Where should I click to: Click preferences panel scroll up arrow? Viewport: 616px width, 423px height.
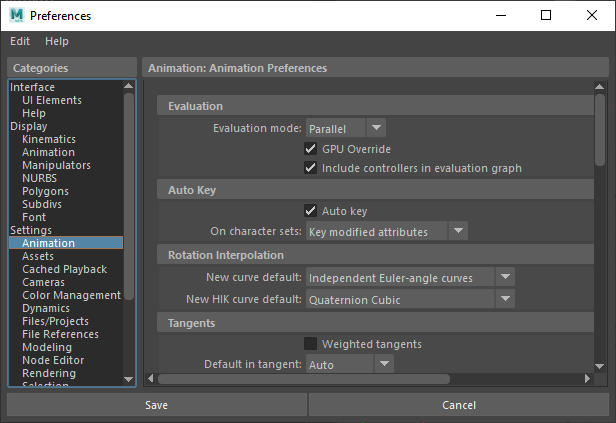coord(600,86)
